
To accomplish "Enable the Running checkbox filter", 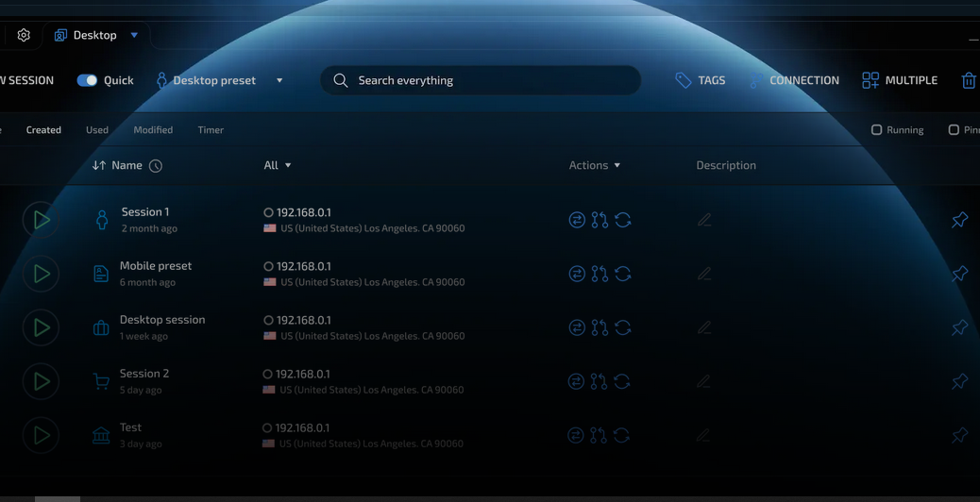I will tap(876, 130).
